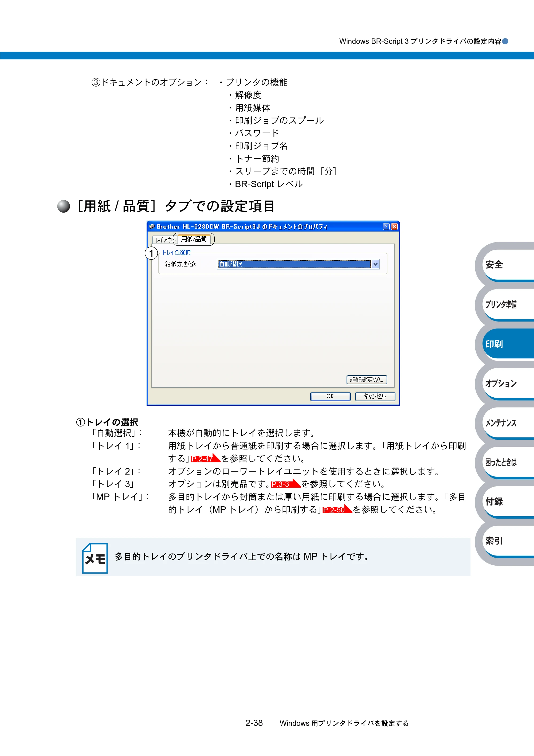Click the printer icon in dialog title bar

pos(152,226)
